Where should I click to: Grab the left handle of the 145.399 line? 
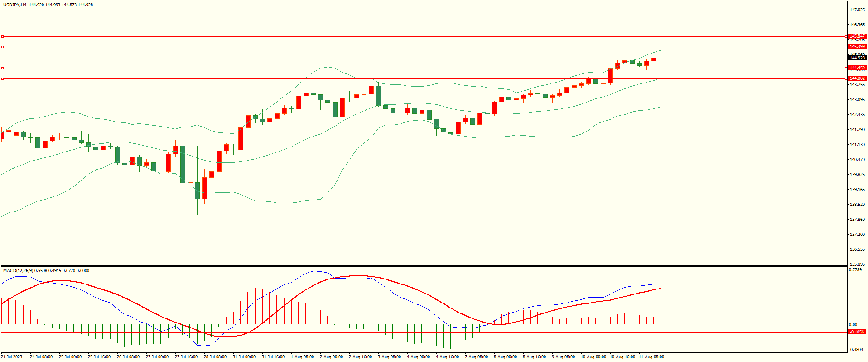2,47
